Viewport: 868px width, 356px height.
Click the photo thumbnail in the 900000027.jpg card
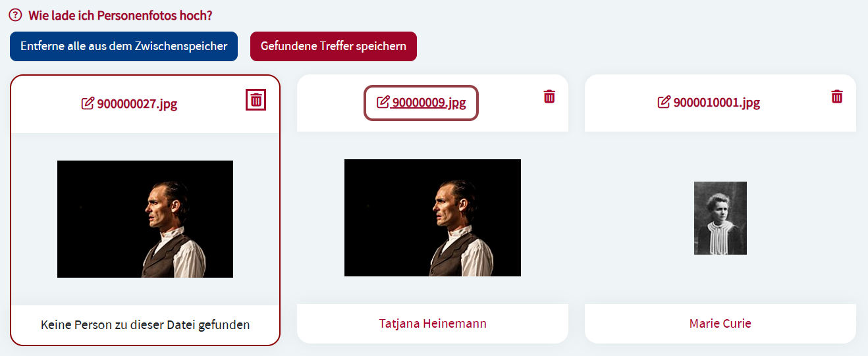click(x=145, y=218)
